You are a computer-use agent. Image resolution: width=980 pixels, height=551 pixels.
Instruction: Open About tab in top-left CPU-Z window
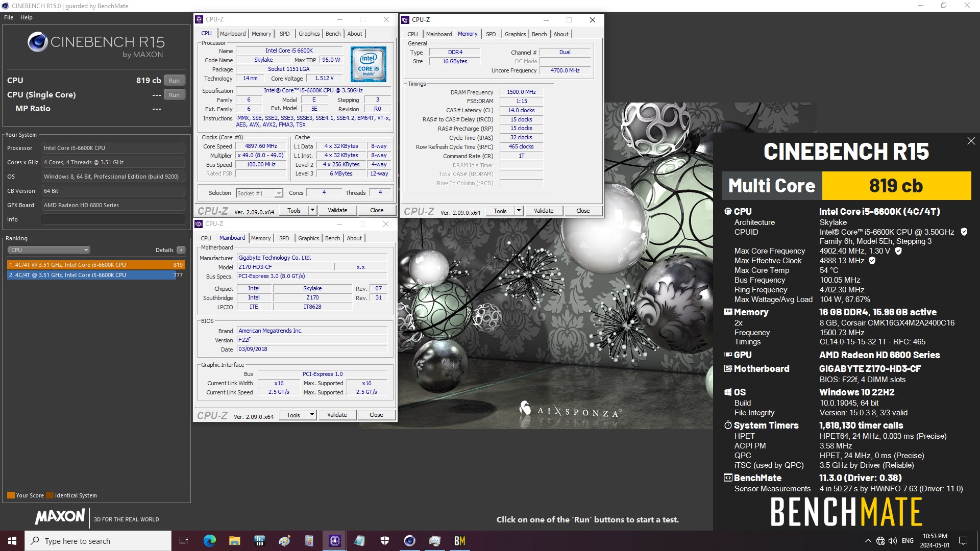(x=355, y=34)
